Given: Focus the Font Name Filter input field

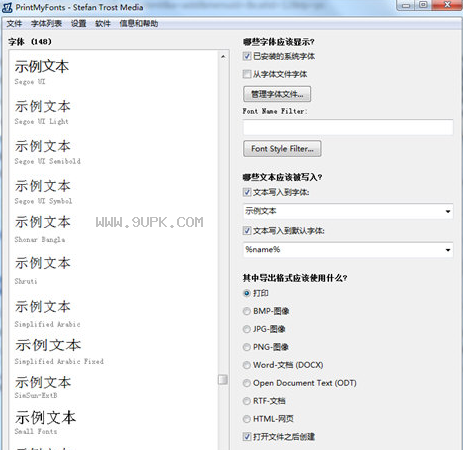Looking at the screenshot, I should [348, 127].
